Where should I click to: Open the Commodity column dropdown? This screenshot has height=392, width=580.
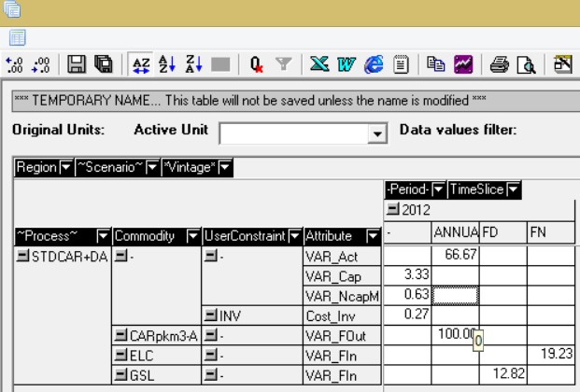(x=193, y=235)
